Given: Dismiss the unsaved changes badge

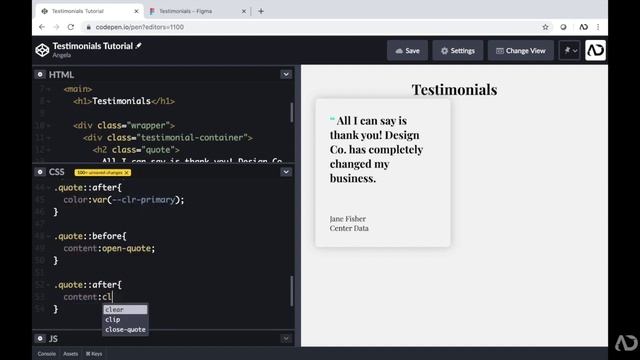Looking at the screenshot, I should click(127, 173).
